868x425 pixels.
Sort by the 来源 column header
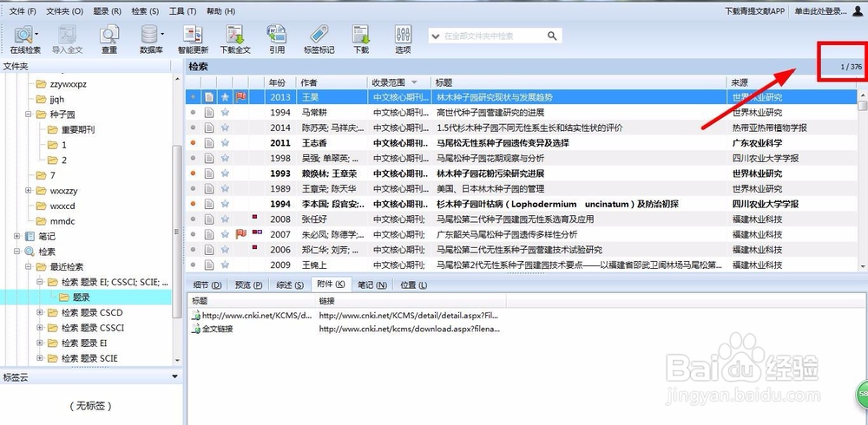792,82
